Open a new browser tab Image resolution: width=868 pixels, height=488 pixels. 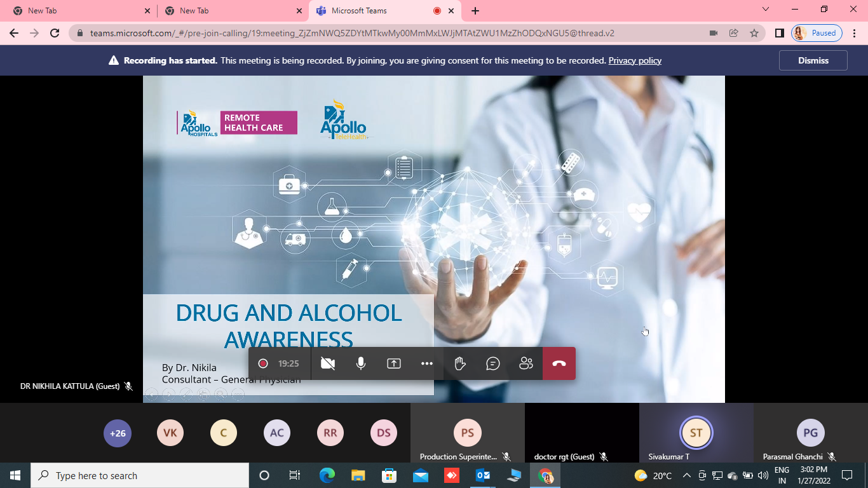[475, 11]
